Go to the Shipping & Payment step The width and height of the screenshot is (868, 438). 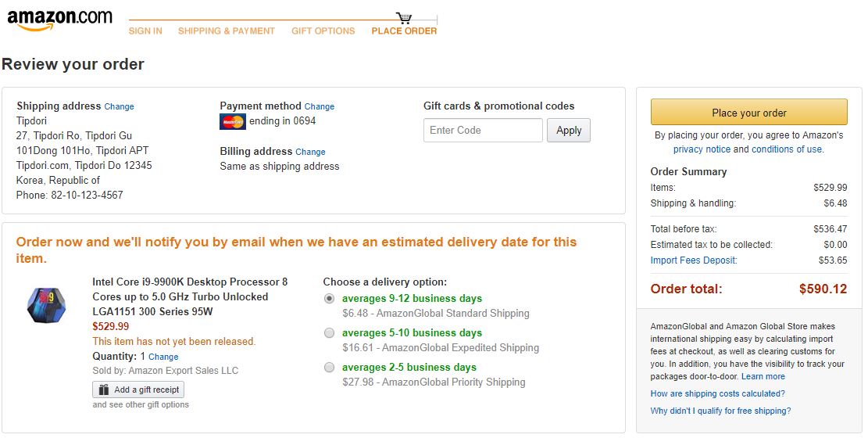227,31
